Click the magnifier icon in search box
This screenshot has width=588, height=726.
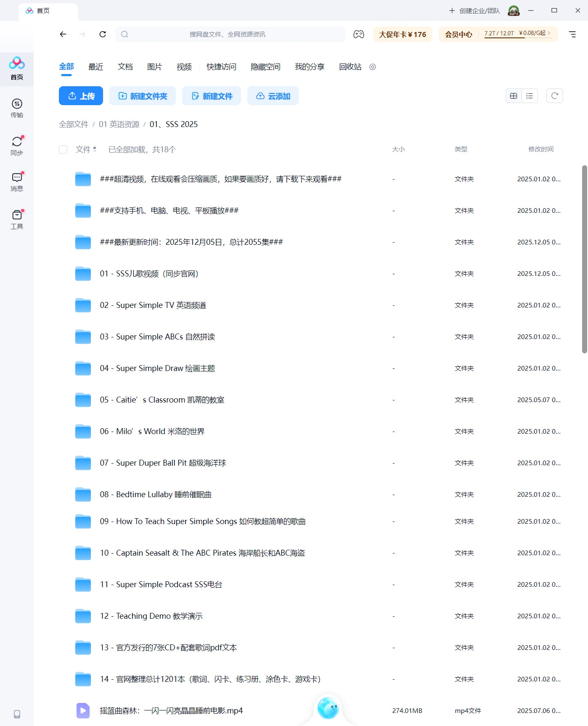click(x=124, y=34)
